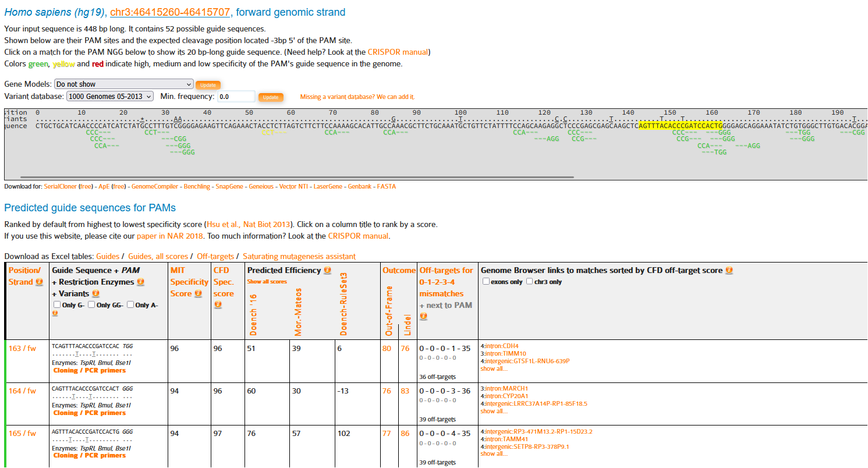
Task: Sort by Doench '16 column
Action: point(253,314)
